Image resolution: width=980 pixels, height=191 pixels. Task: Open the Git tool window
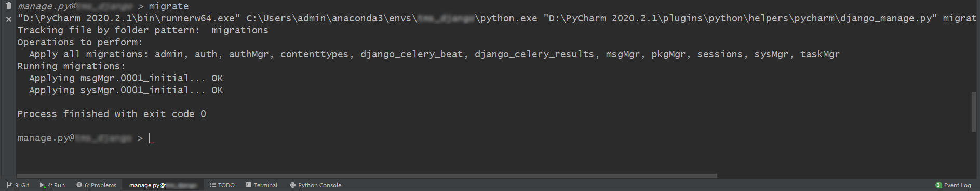[18, 185]
